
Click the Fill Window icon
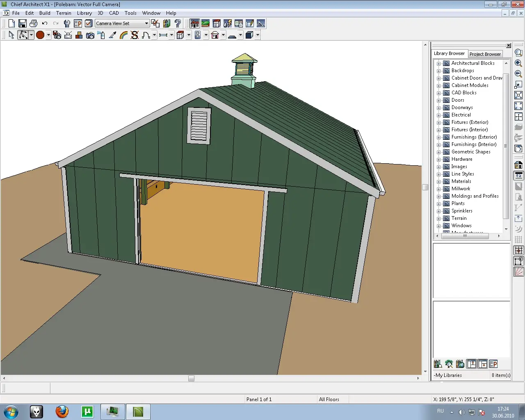tap(518, 95)
